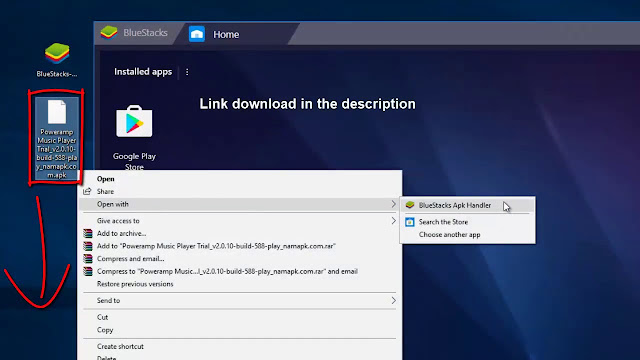
Task: Expand the Give access to submenu arrow
Action: click(393, 221)
